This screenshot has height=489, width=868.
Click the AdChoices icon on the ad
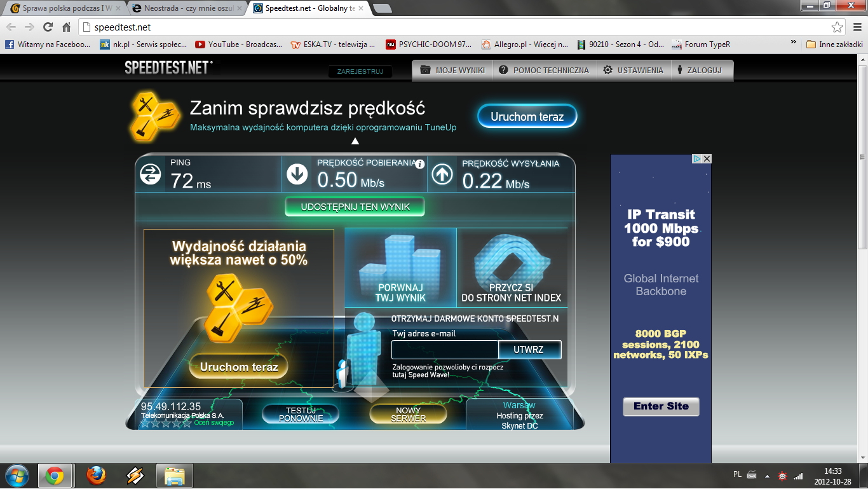(x=697, y=159)
